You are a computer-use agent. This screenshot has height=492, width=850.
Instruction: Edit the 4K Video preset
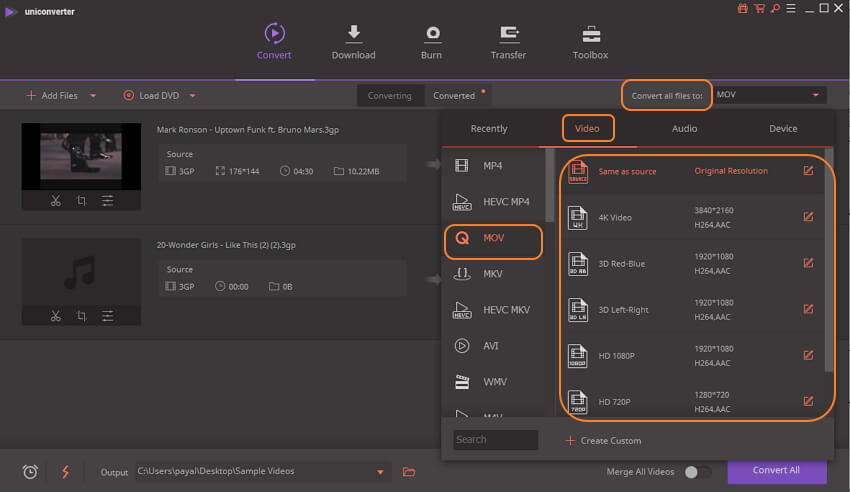808,217
